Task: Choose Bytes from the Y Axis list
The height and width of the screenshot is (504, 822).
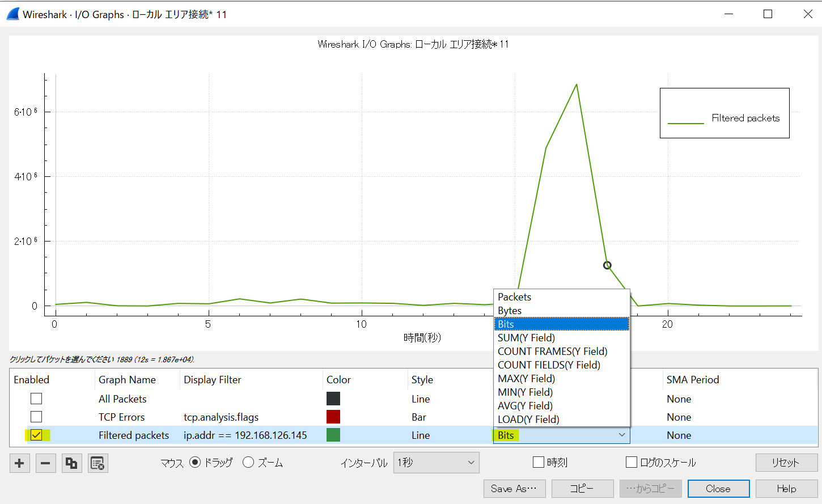Action: coord(561,311)
